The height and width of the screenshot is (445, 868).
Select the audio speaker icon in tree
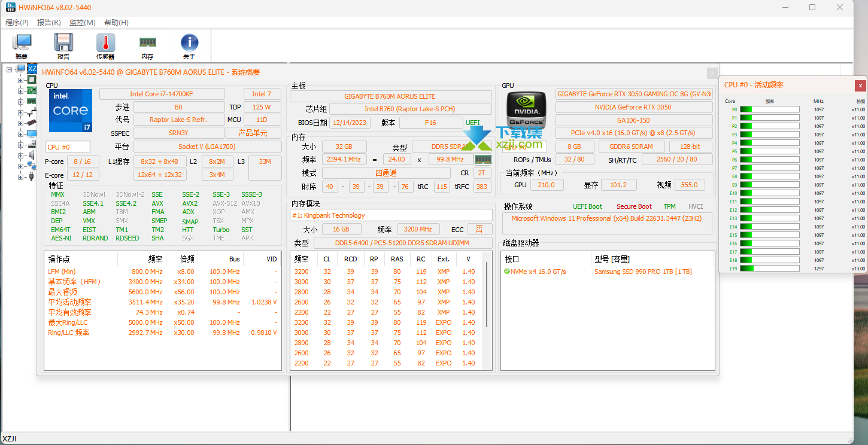[32, 156]
